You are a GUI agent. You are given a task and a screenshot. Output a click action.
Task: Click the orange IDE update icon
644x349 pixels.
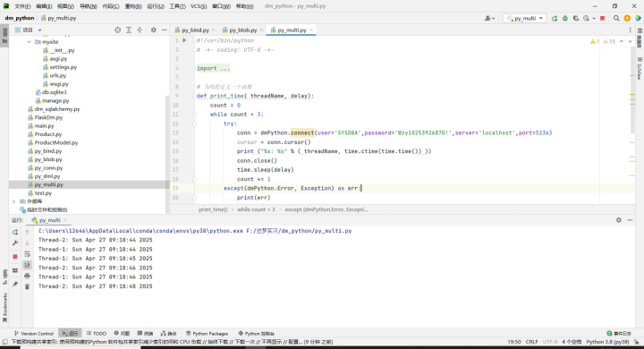click(x=627, y=18)
